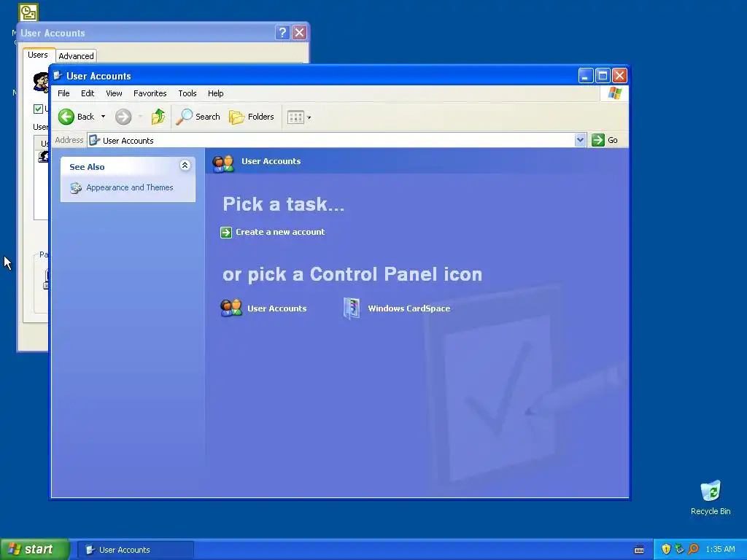The image size is (747, 560).
Task: Click the Go button
Action: click(x=605, y=140)
